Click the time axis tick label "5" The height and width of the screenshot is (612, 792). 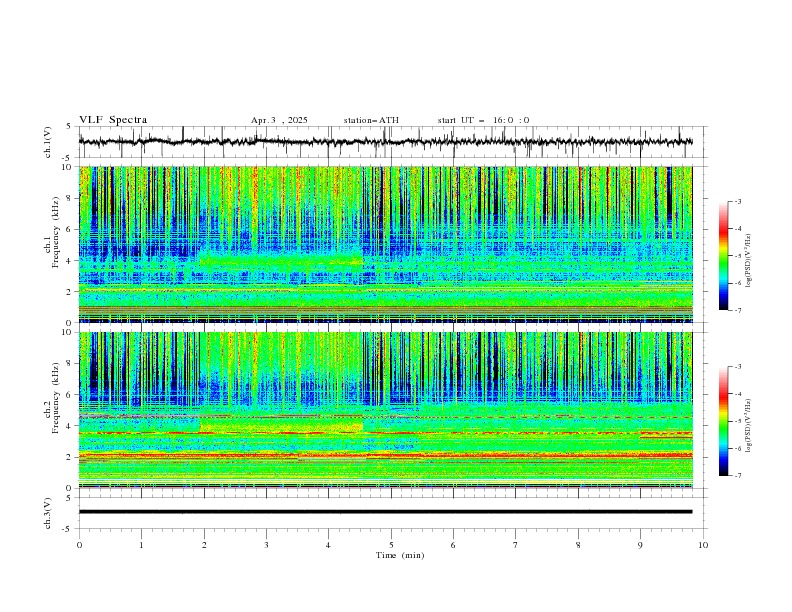[391, 545]
